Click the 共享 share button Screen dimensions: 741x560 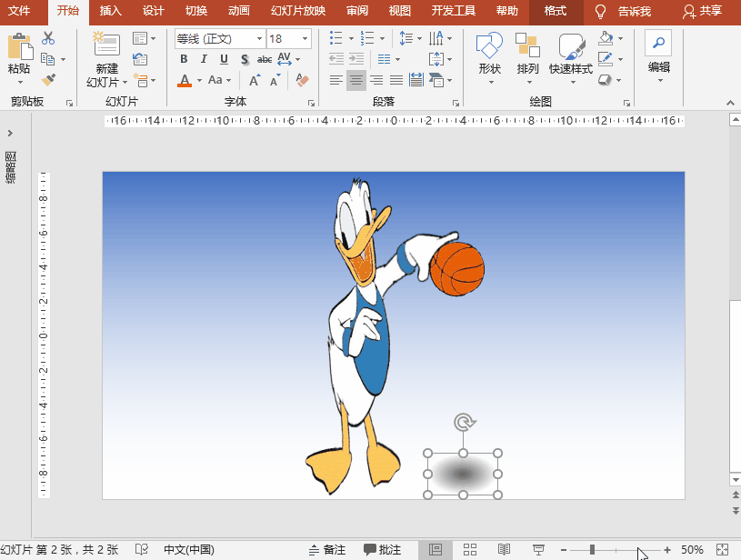702,11
